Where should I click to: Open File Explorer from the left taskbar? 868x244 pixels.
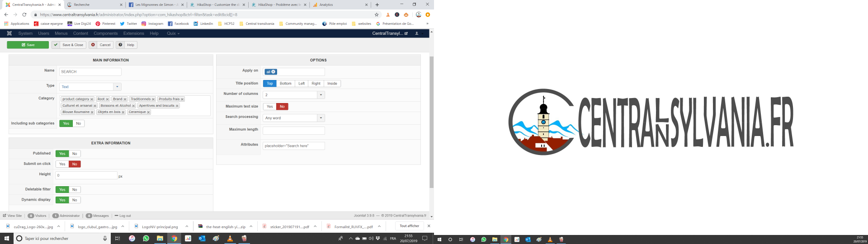click(x=160, y=238)
